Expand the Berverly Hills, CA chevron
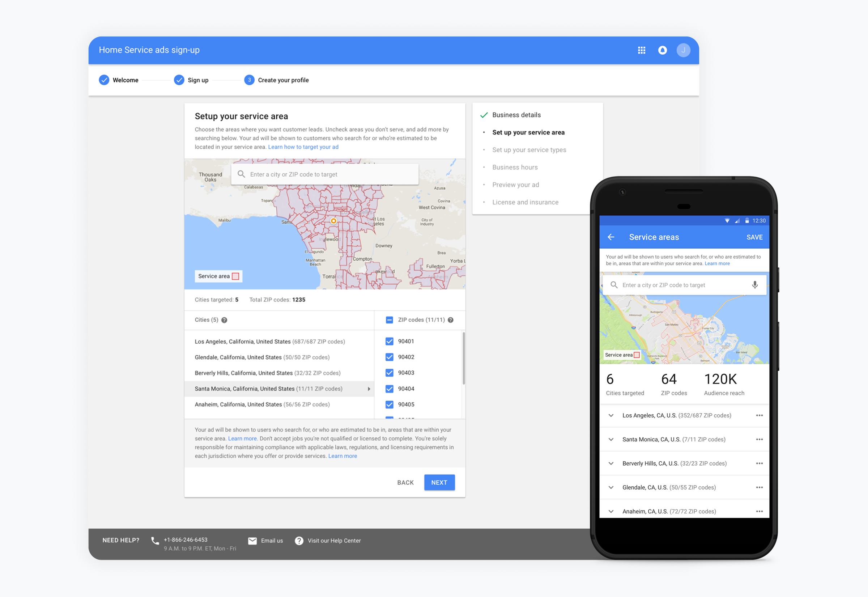The width and height of the screenshot is (868, 597). coord(611,463)
